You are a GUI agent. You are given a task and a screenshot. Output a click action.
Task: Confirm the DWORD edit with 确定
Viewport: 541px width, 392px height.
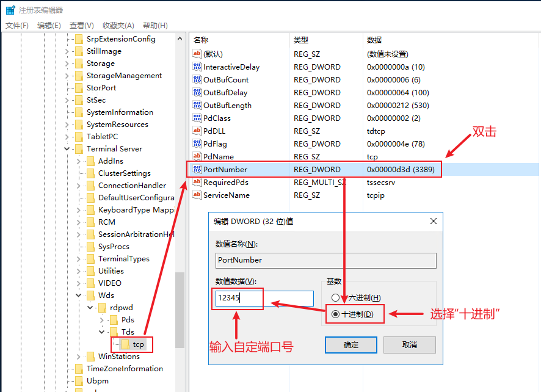point(351,345)
